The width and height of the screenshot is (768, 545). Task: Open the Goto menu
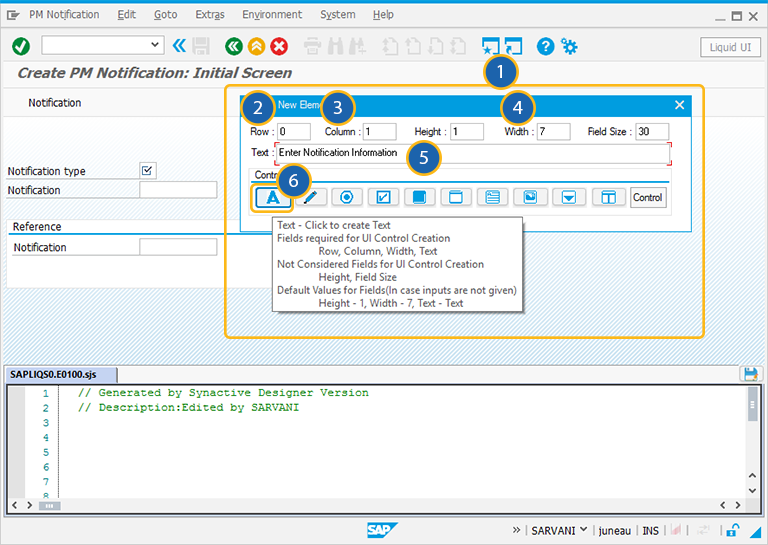click(166, 15)
